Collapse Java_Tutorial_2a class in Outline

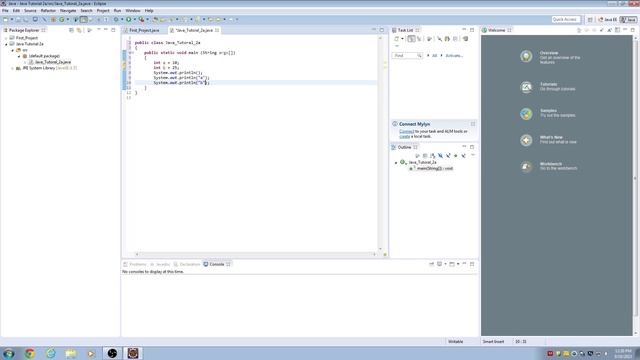[x=396, y=162]
